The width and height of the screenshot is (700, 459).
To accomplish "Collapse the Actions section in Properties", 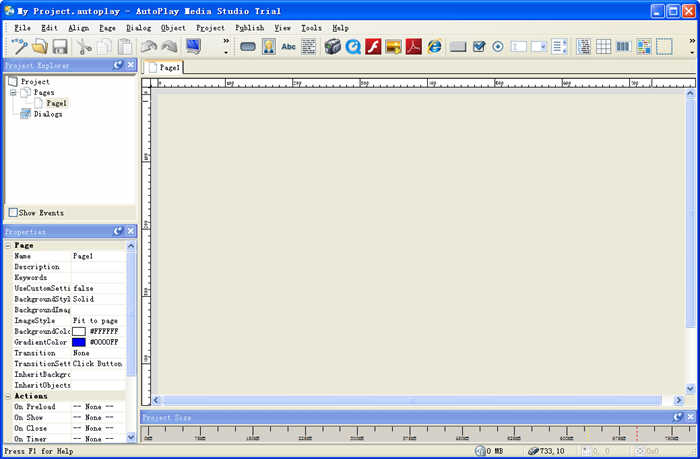I will (8, 396).
